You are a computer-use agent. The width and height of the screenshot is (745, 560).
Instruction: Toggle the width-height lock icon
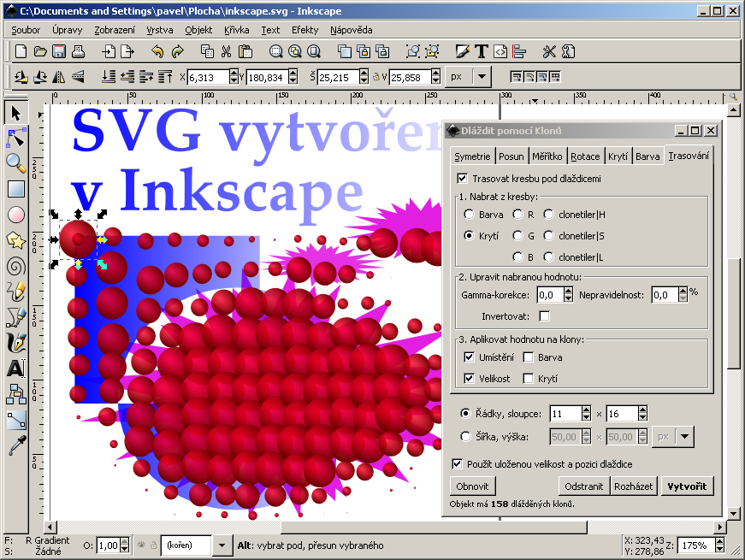coord(376,76)
